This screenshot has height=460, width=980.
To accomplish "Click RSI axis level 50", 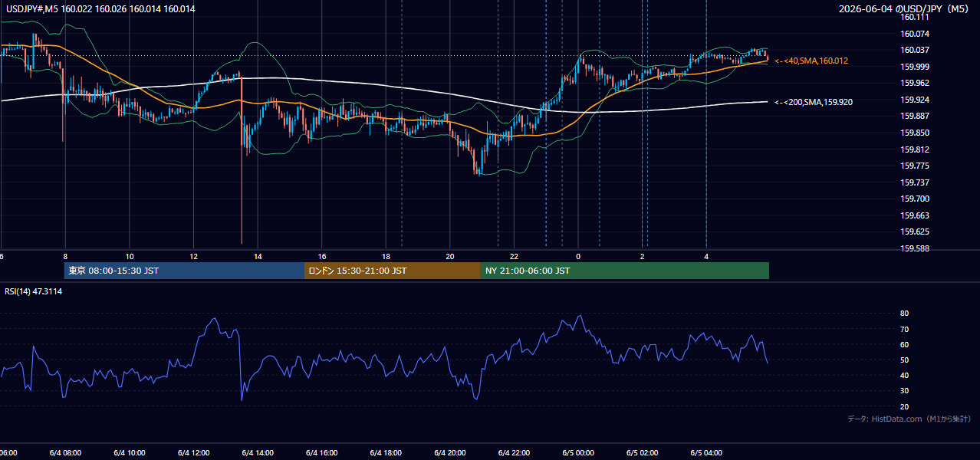I will pyautogui.click(x=904, y=360).
